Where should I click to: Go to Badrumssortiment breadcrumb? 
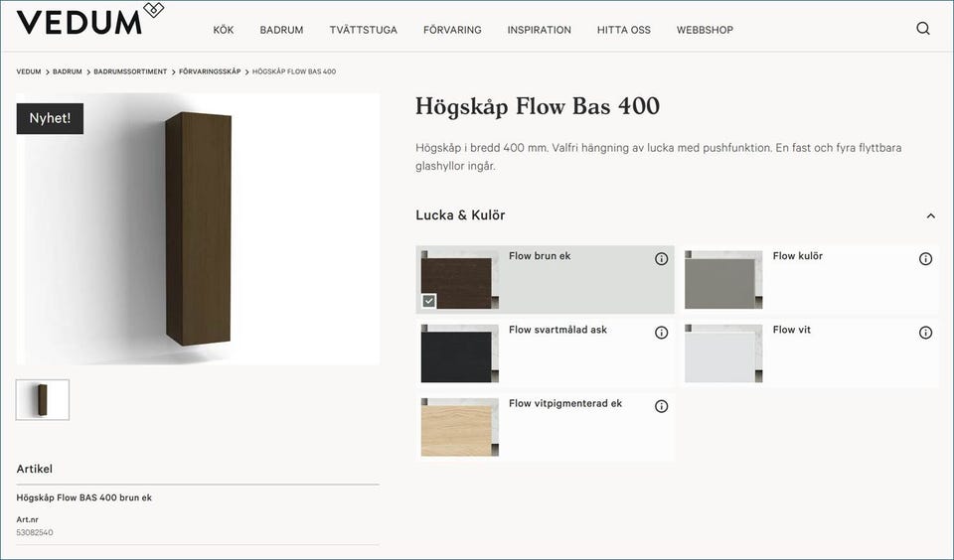point(130,71)
